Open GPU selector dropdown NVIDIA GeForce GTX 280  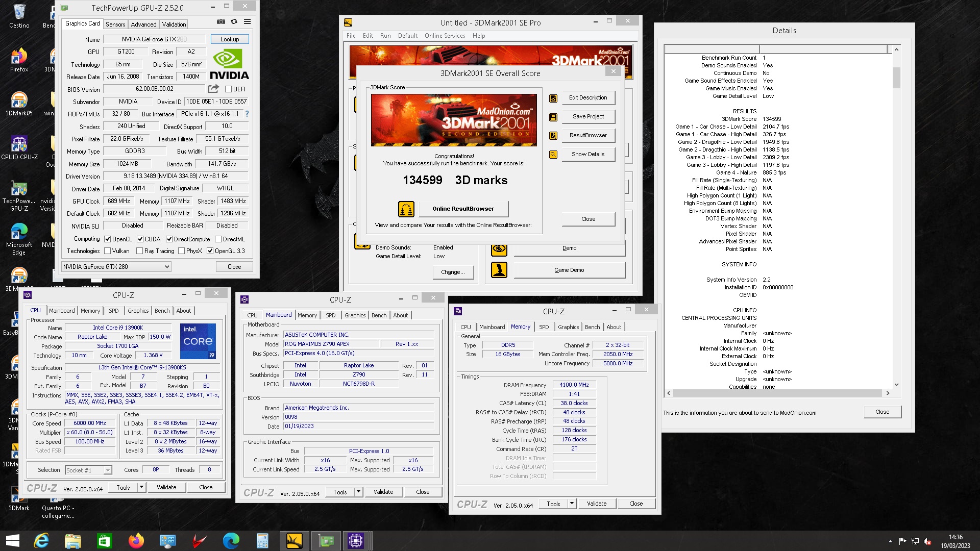116,267
